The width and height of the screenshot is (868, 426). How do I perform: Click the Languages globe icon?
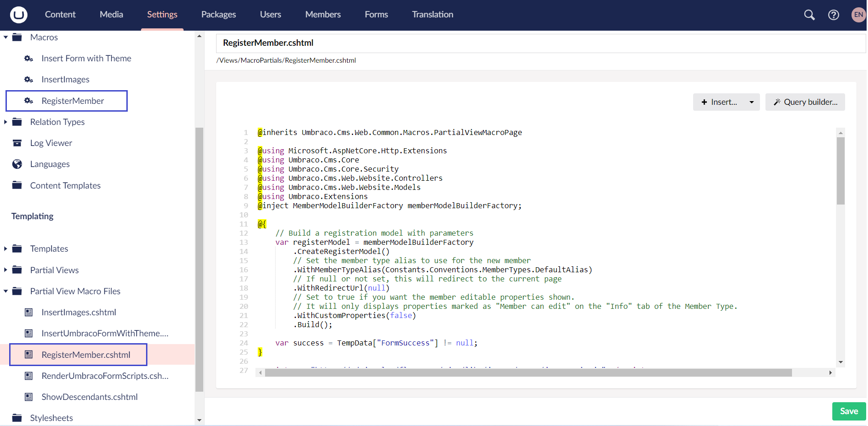point(17,164)
